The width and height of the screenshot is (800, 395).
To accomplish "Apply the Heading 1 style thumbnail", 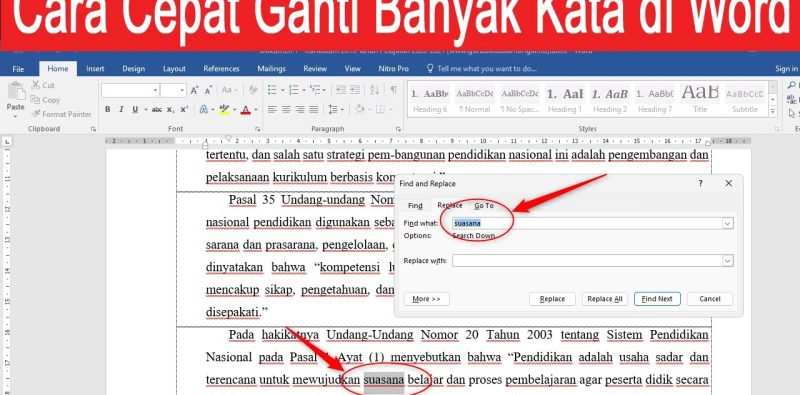I will (565, 99).
